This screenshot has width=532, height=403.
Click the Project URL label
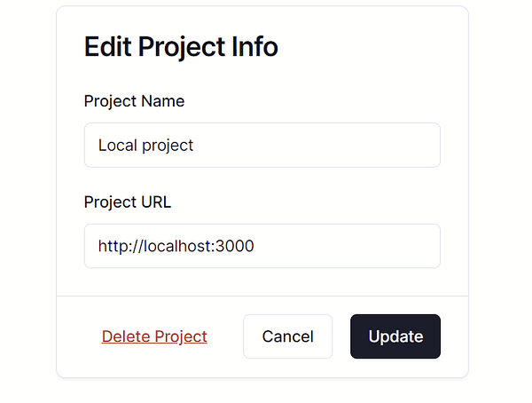coord(128,201)
